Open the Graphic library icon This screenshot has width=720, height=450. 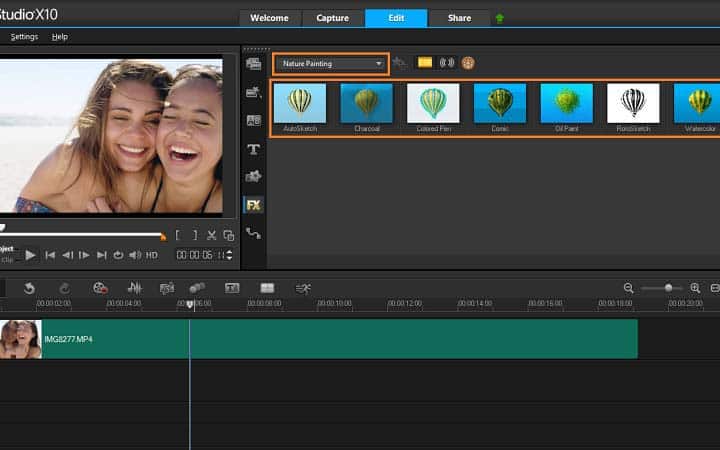coord(253,176)
